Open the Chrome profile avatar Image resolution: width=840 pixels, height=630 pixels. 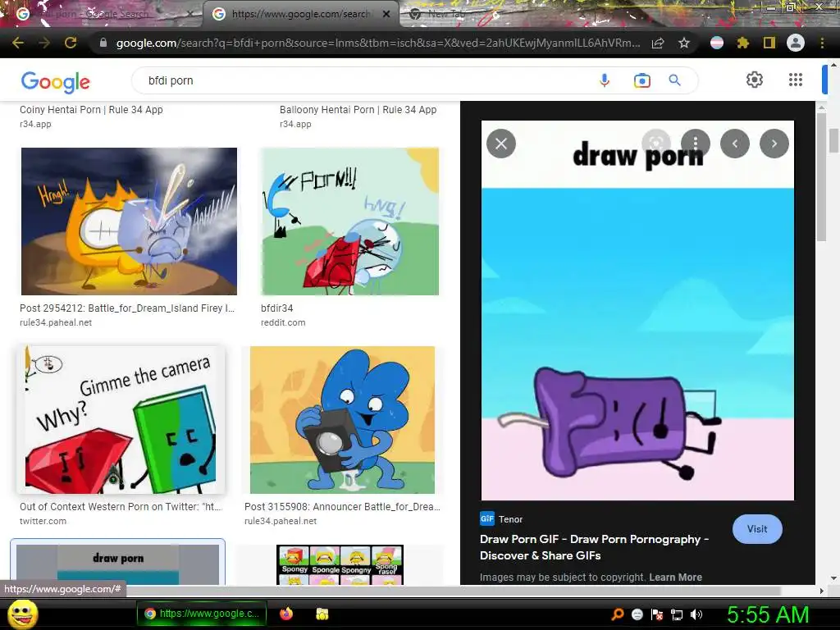click(796, 43)
